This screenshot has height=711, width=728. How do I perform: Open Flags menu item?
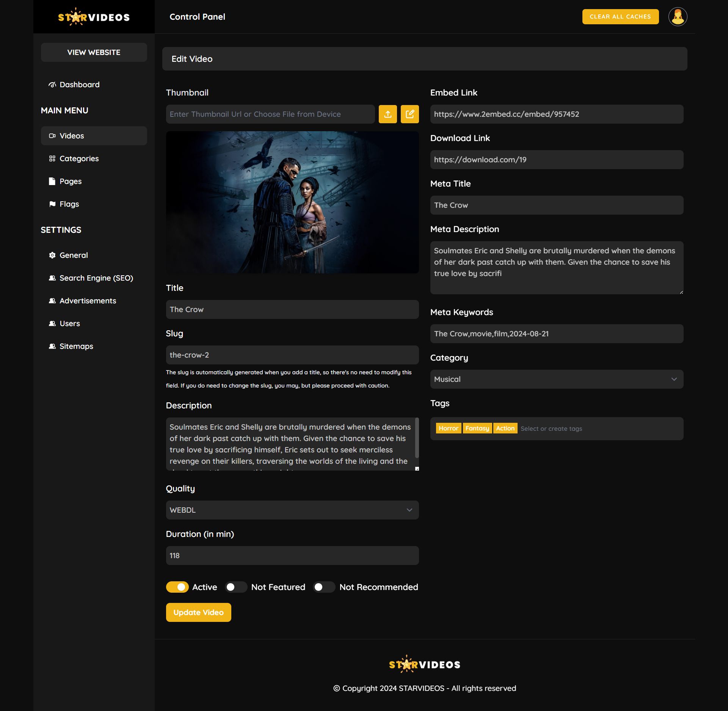coord(94,204)
